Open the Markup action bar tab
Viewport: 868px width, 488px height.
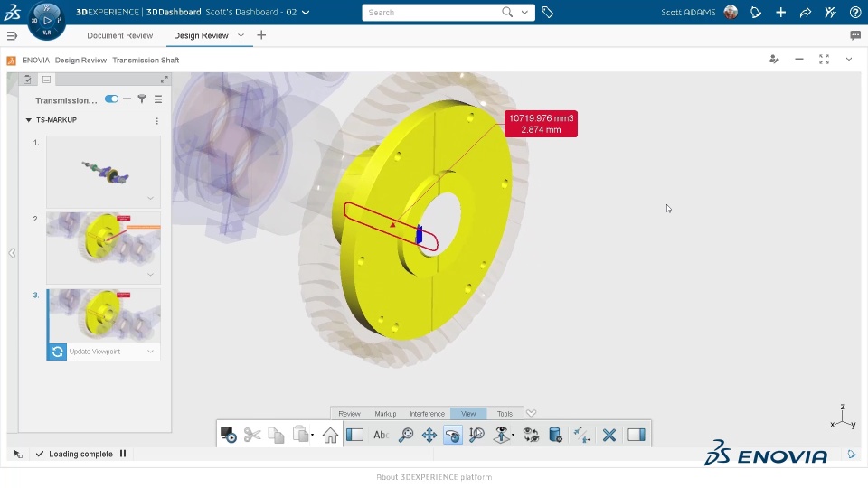click(385, 414)
